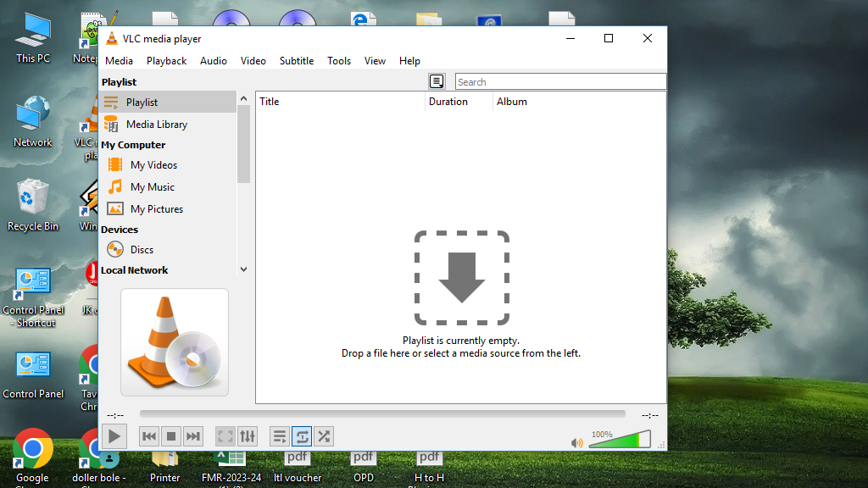Open the View menu
The height and width of the screenshot is (488, 868).
(x=375, y=61)
